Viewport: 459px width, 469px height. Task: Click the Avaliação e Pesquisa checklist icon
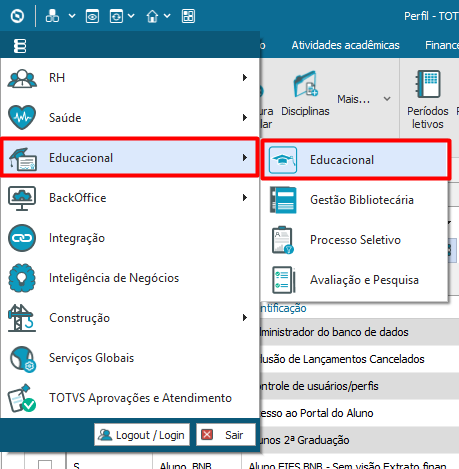[283, 280]
